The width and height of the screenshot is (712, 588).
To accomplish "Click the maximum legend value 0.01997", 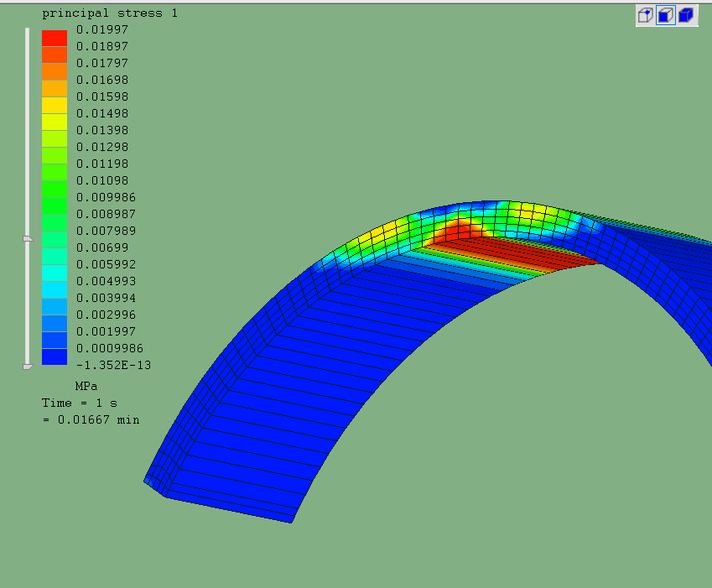I will click(102, 29).
